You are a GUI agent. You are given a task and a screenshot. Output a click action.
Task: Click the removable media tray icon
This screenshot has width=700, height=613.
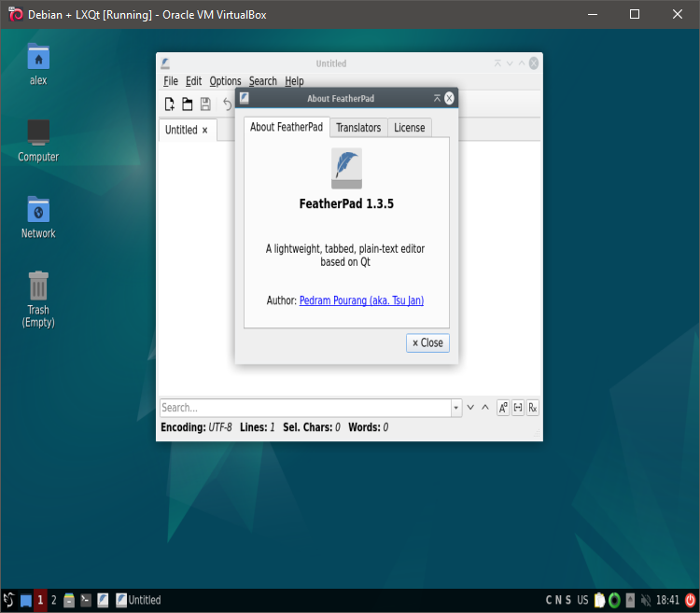[630, 600]
